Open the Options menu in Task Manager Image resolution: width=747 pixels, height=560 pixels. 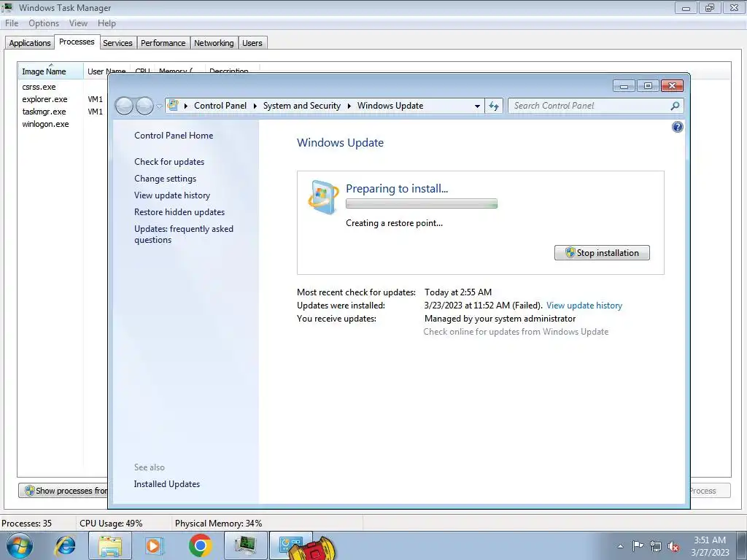44,23
